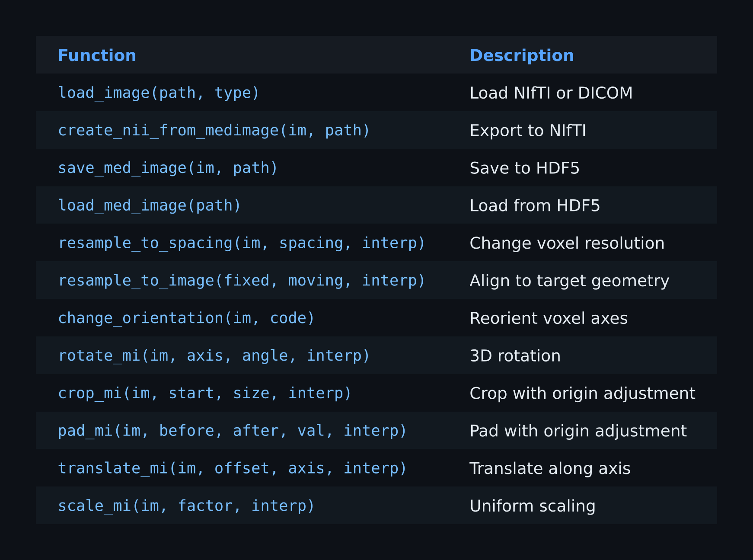753x560 pixels.
Task: Click the resample_to_image function entry
Action: point(241,281)
